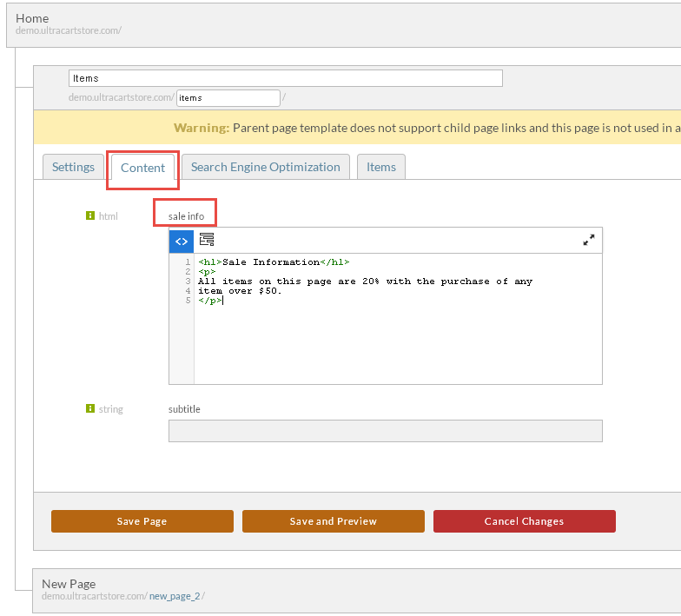
Task: Click the closing </p> tag line
Action: [210, 301]
